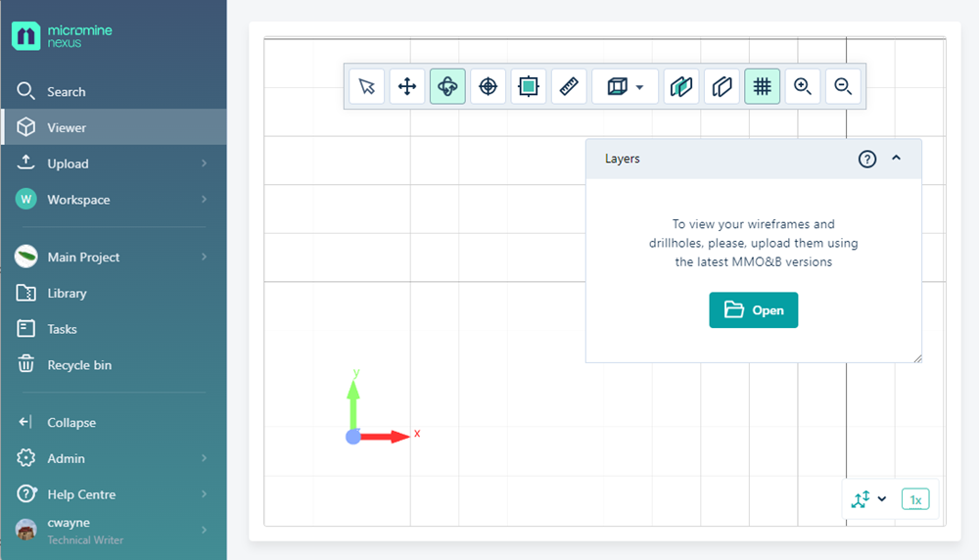
Task: Collapse the Layers panel chevron
Action: click(897, 158)
